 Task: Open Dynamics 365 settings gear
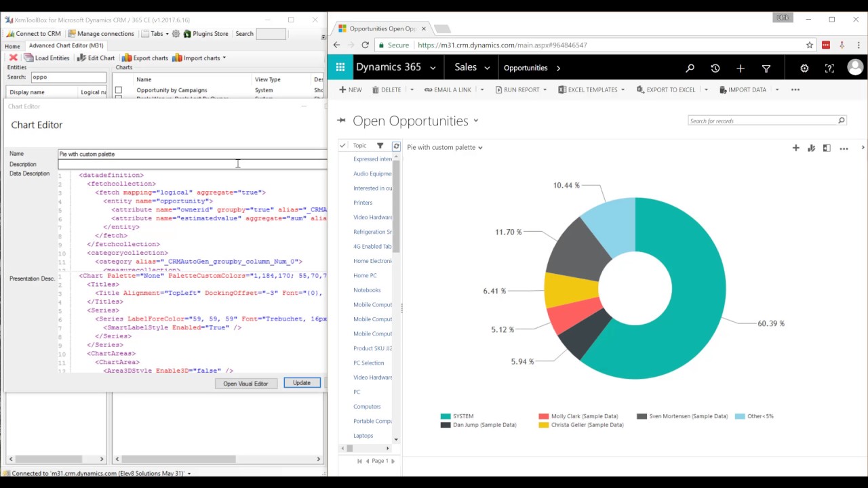point(804,68)
